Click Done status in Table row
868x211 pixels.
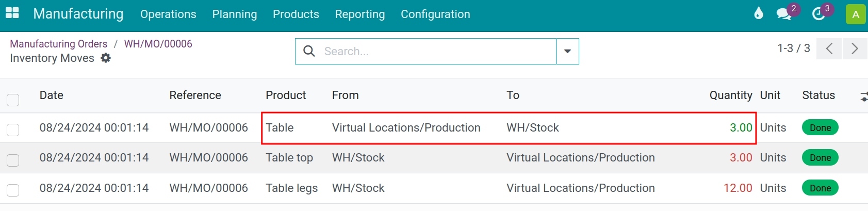[820, 127]
